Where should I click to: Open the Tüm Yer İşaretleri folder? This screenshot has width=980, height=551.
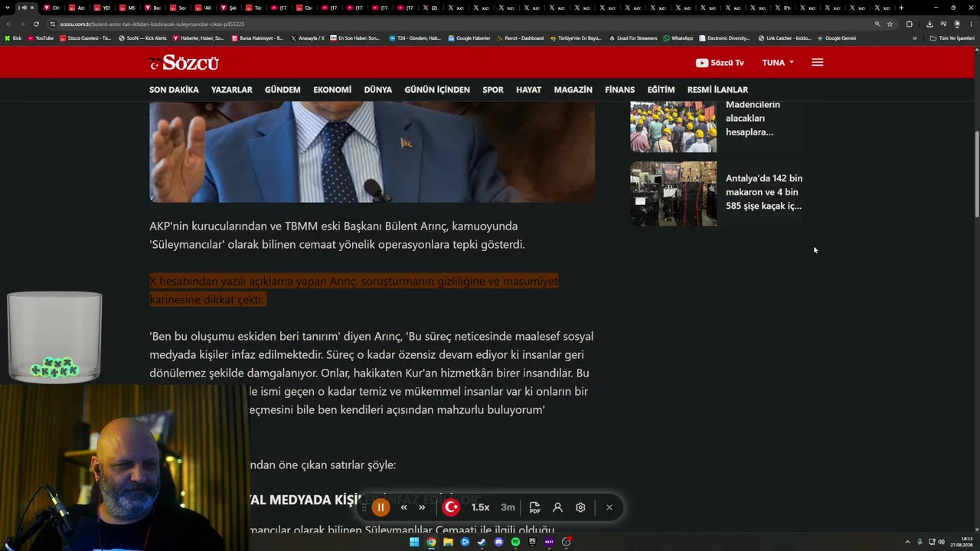click(952, 38)
